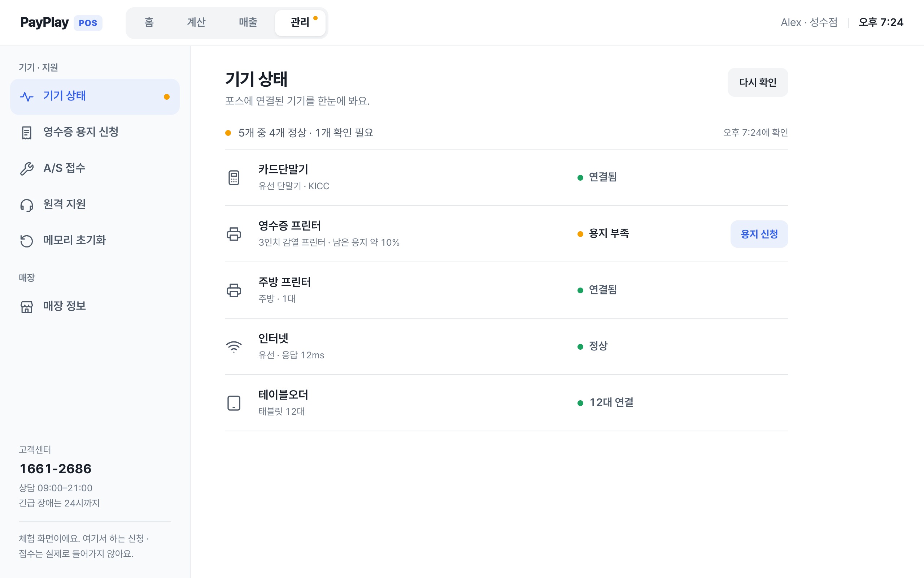The image size is (924, 578).
Task: Open 매장 정보 in the sidebar
Action: point(95,307)
